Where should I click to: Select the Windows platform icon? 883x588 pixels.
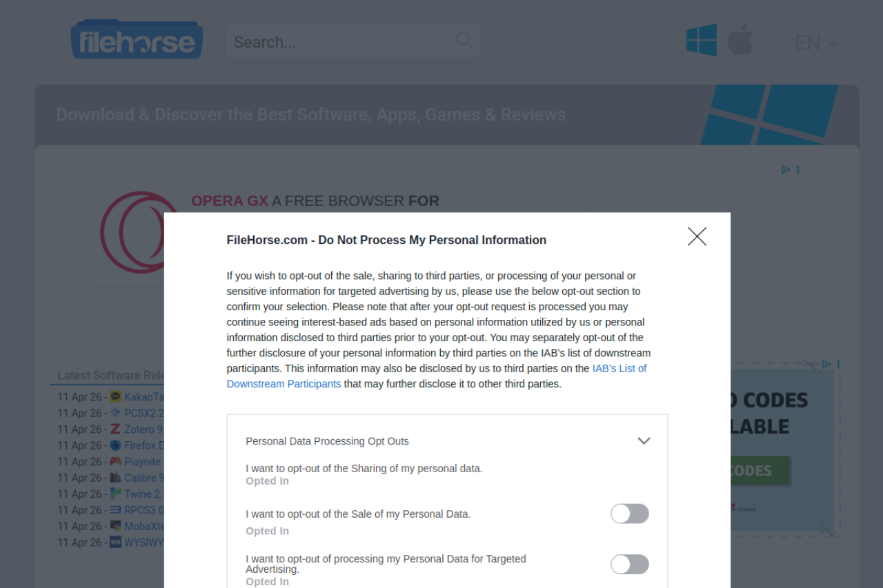coord(701,41)
